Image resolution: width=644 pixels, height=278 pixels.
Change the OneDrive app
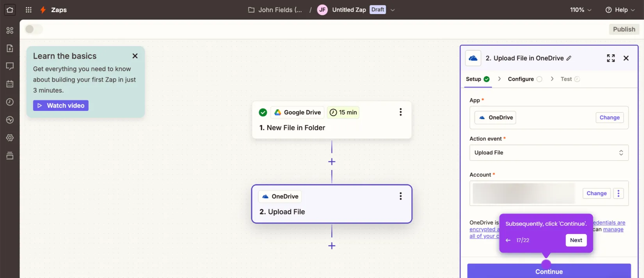tap(609, 118)
